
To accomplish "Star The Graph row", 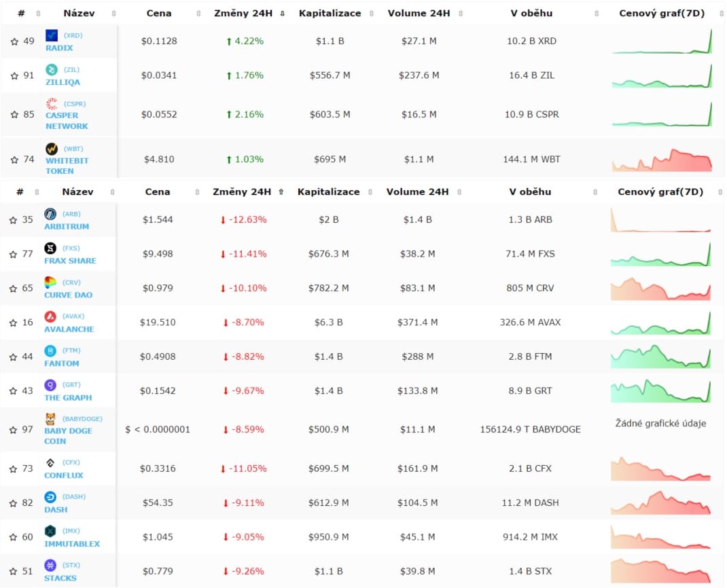I will (13, 391).
